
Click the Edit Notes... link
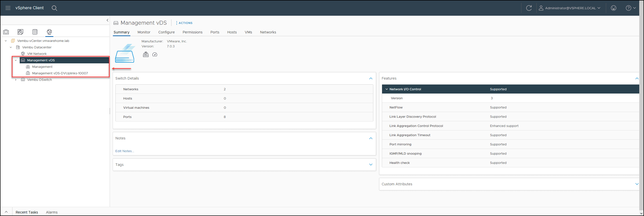pos(125,151)
